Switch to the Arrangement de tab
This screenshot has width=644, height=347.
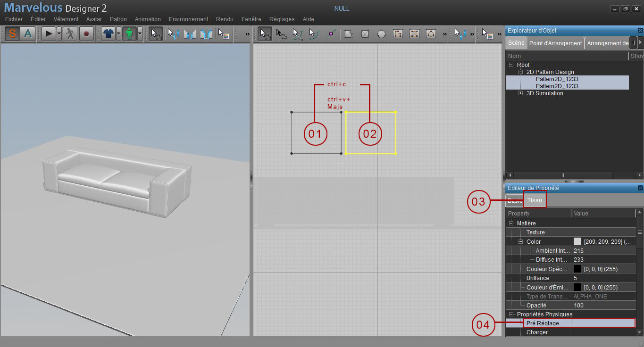click(608, 43)
